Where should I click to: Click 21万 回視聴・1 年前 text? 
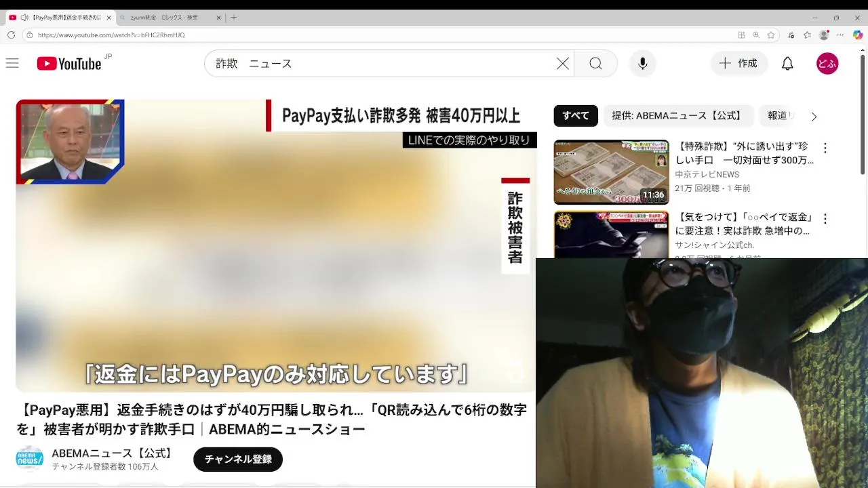tap(713, 188)
